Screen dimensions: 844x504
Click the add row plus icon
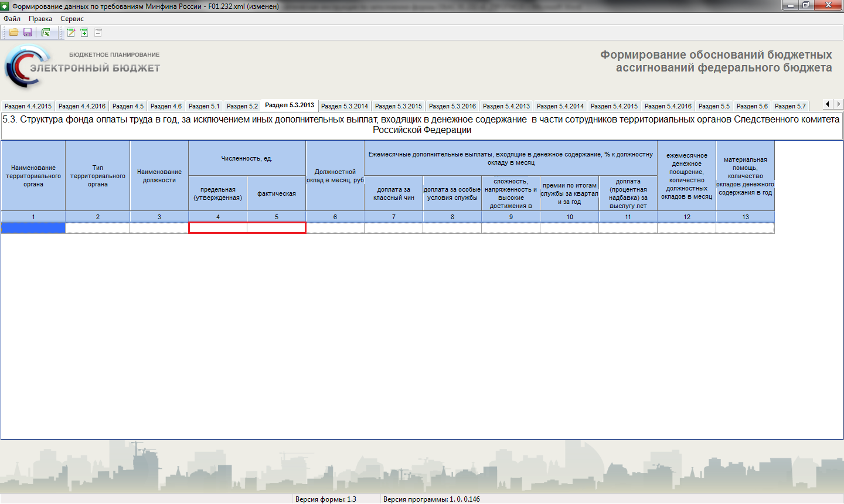tap(84, 33)
